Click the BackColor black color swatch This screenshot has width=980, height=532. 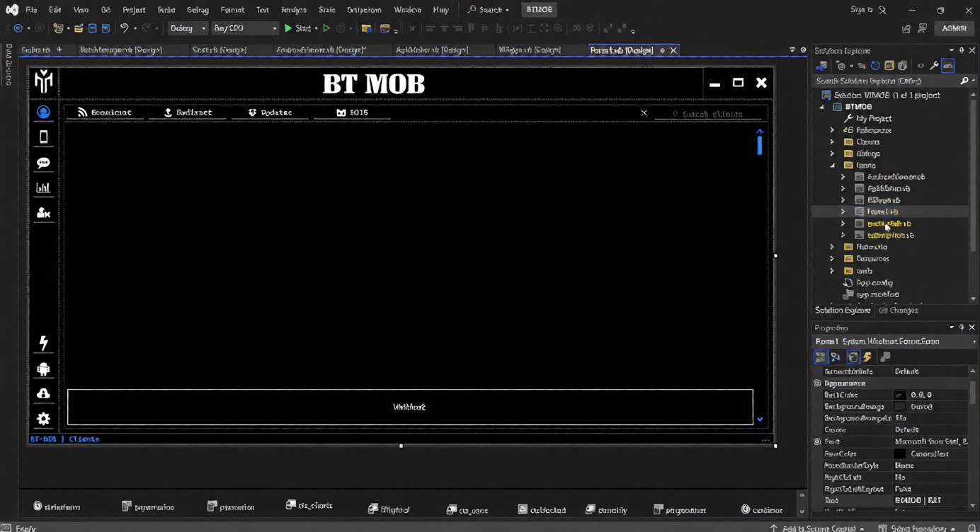(x=899, y=395)
